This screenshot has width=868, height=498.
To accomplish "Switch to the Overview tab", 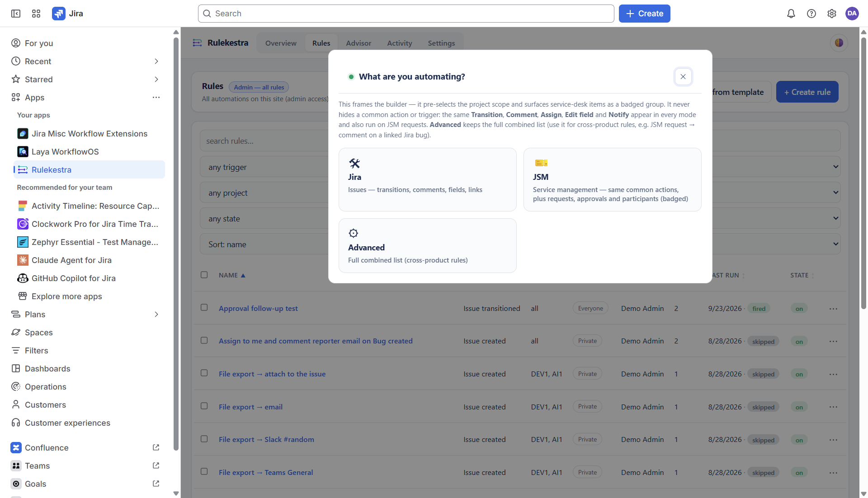I will pyautogui.click(x=281, y=43).
